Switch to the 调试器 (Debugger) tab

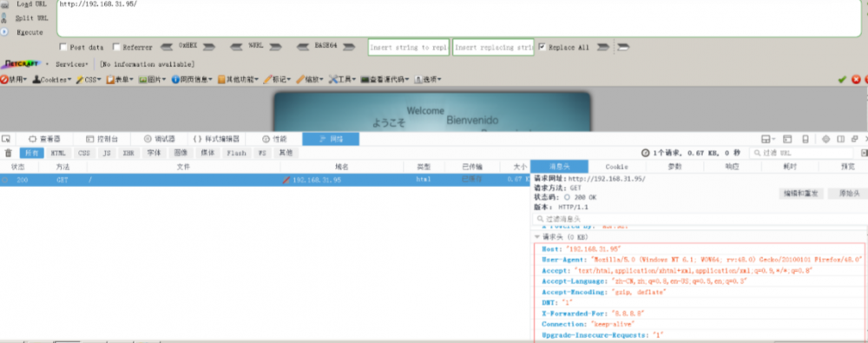pos(160,139)
